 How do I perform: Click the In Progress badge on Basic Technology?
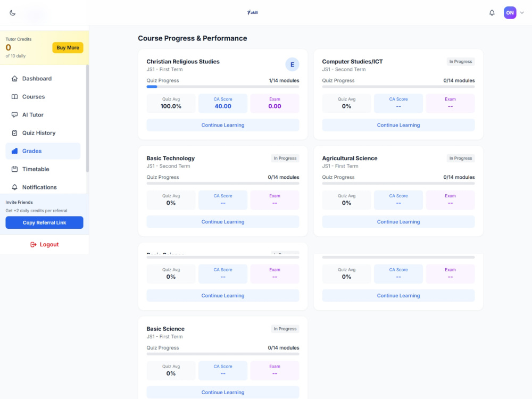285,158
